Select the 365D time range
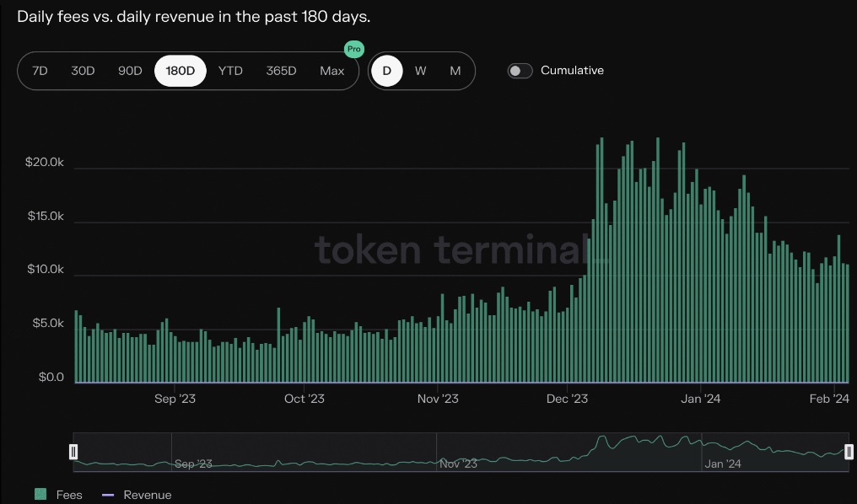 [281, 71]
